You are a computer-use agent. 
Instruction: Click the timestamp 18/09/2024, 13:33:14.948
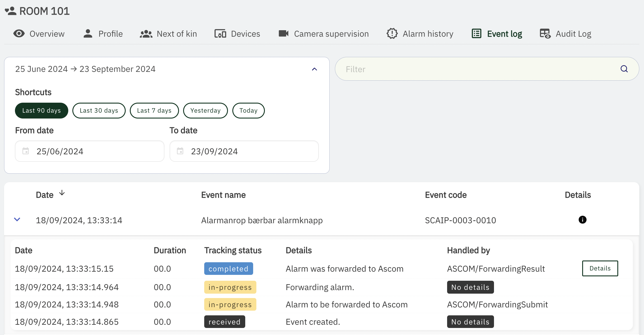67,304
